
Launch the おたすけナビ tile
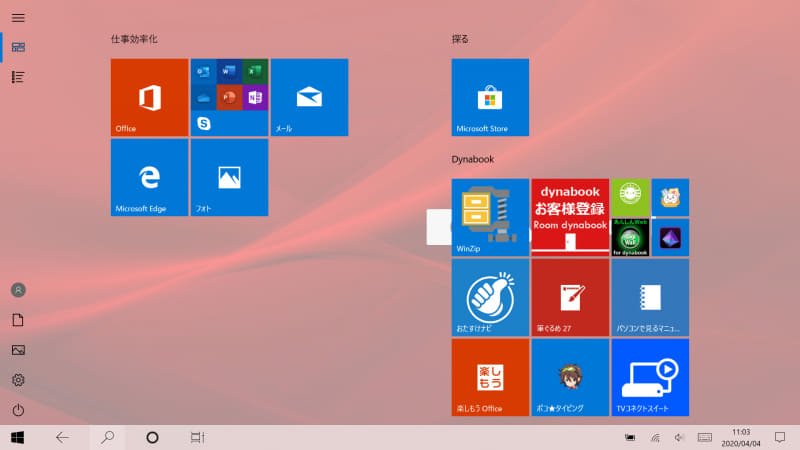point(490,297)
